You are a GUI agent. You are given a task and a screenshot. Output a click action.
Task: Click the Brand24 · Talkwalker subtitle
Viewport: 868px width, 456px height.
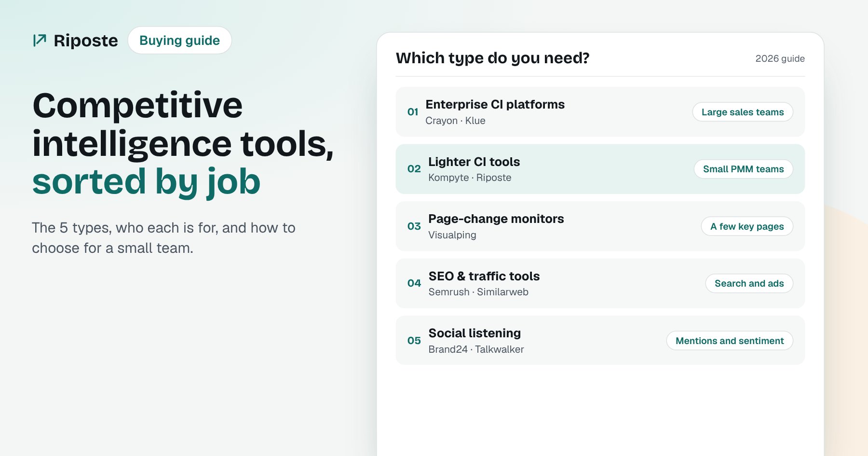[x=476, y=349]
